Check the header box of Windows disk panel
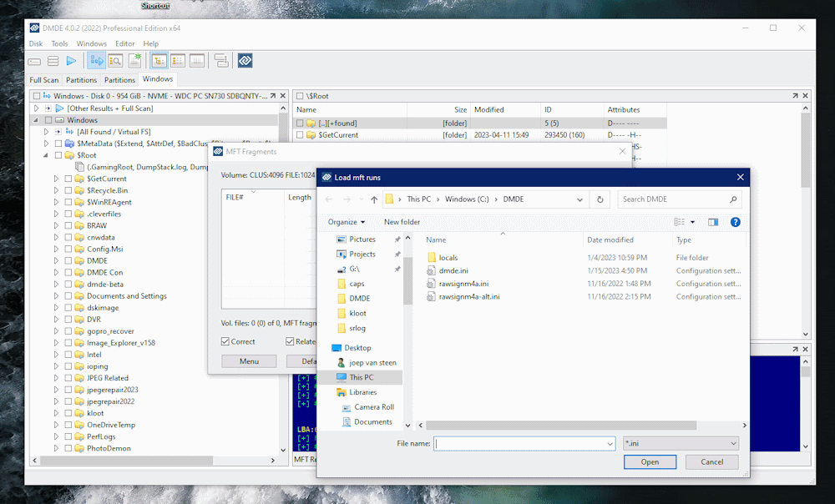The image size is (835, 504). click(x=37, y=96)
